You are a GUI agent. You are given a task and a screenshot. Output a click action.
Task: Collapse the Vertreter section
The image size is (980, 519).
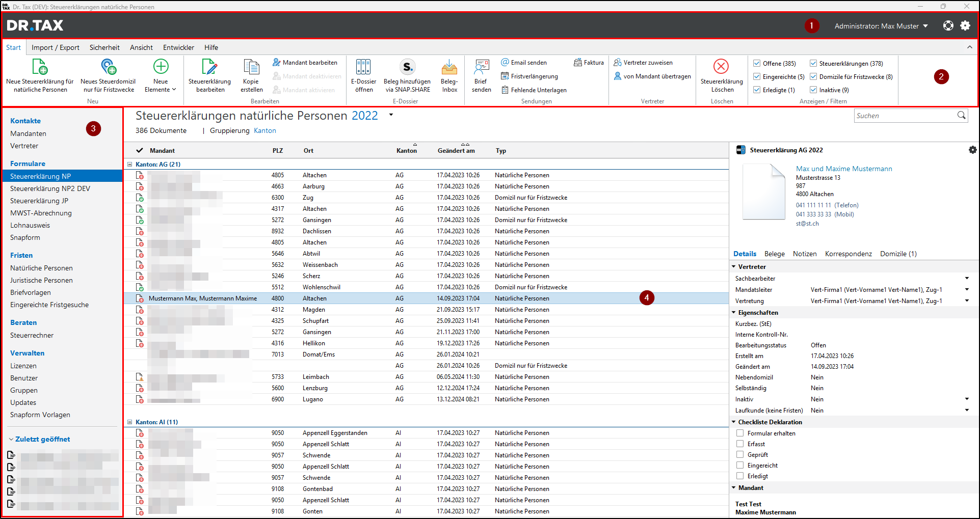(x=734, y=266)
